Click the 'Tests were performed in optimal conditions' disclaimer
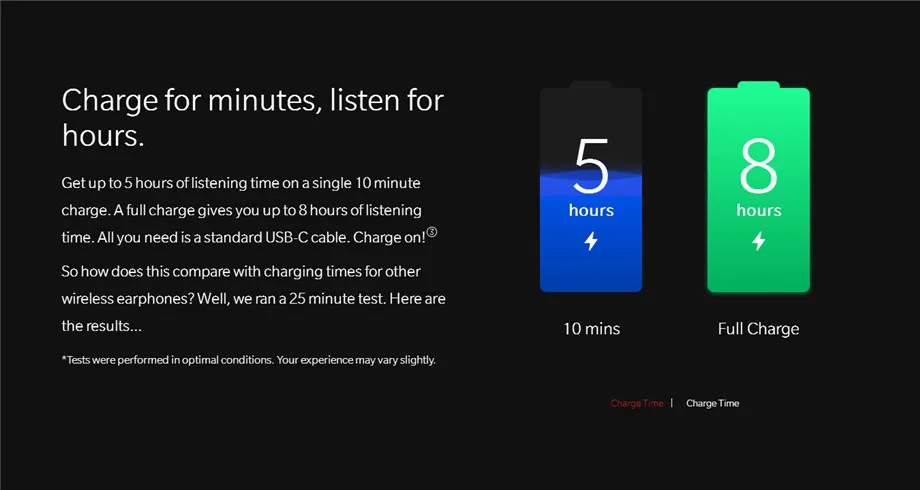 click(248, 360)
